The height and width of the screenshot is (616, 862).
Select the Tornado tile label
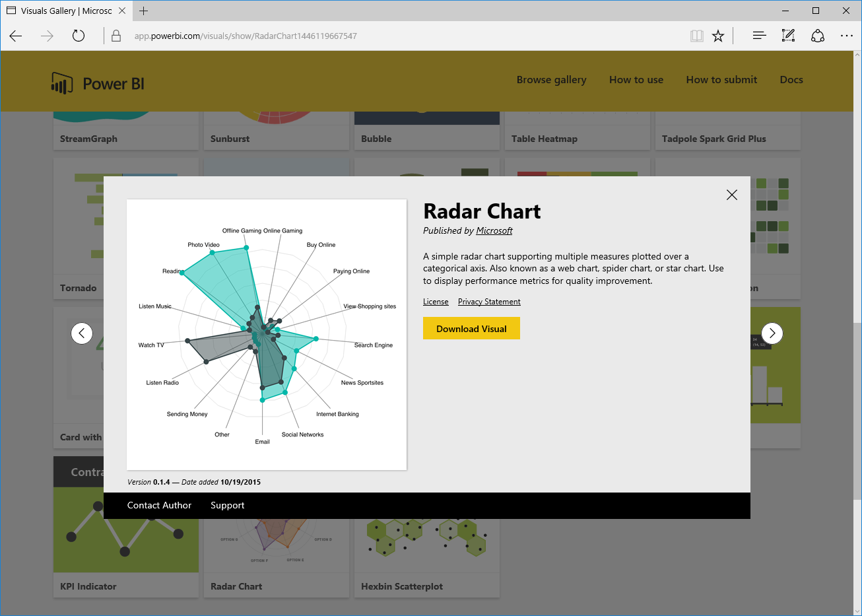pos(78,288)
